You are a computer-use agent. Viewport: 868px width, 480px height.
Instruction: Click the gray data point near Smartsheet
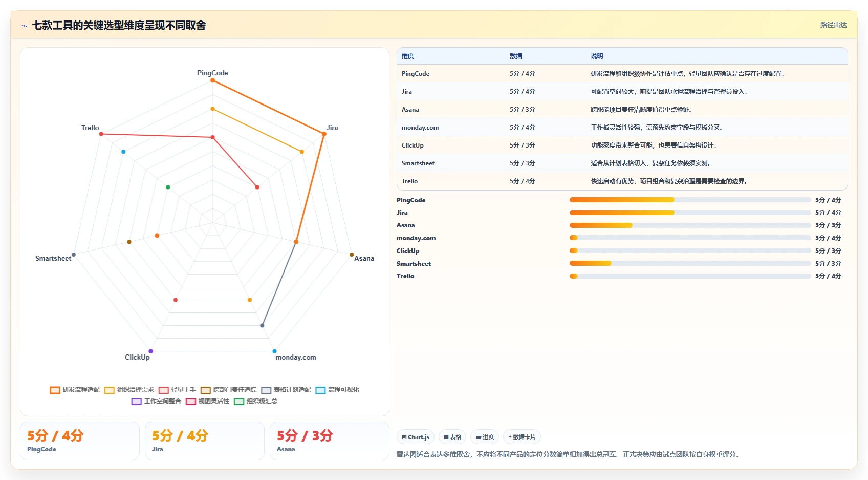[x=74, y=255]
